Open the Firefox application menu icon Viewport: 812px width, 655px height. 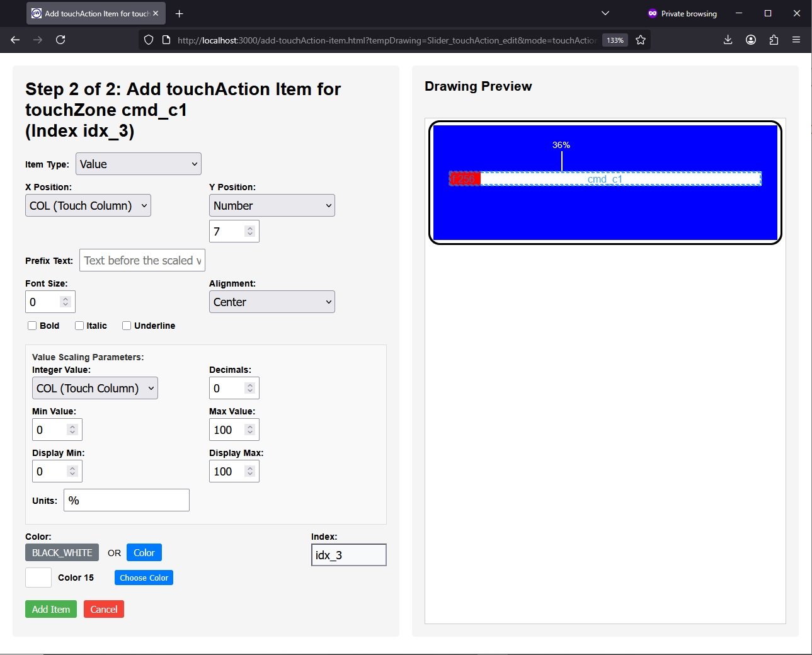(x=796, y=40)
